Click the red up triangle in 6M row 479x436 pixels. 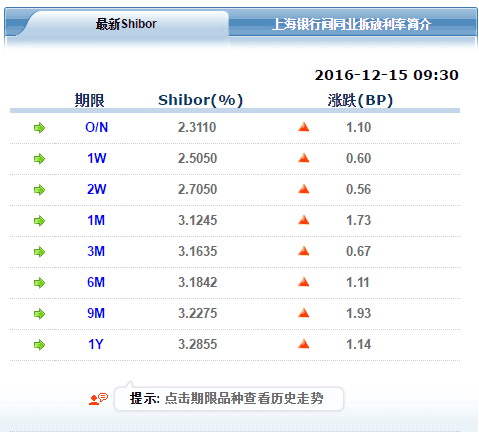click(304, 282)
